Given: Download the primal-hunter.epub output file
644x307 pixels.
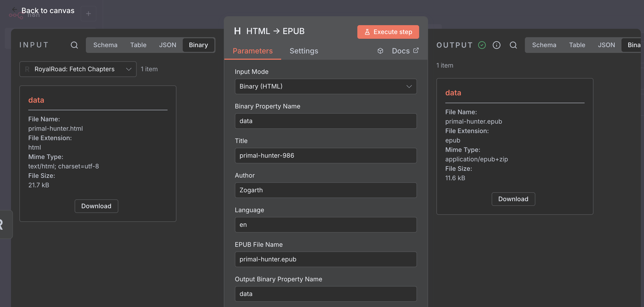Looking at the screenshot, I should pos(513,199).
